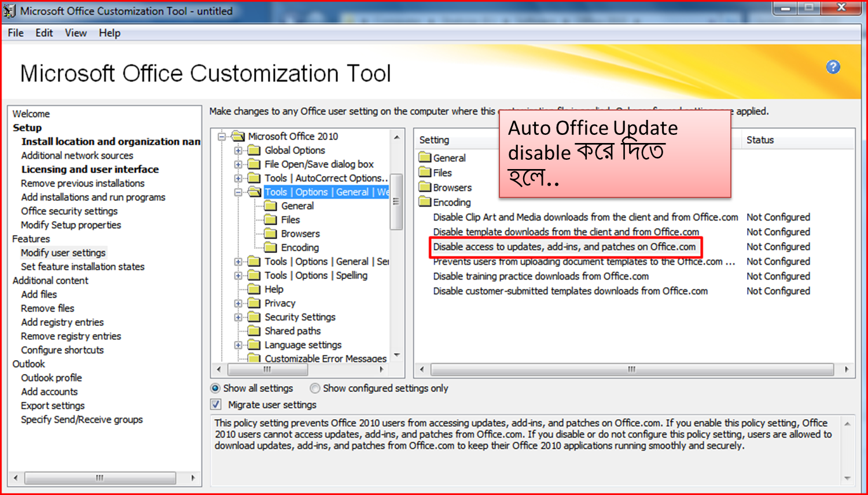Click the Shared paths folder icon
The image size is (868, 495).
coord(254,331)
